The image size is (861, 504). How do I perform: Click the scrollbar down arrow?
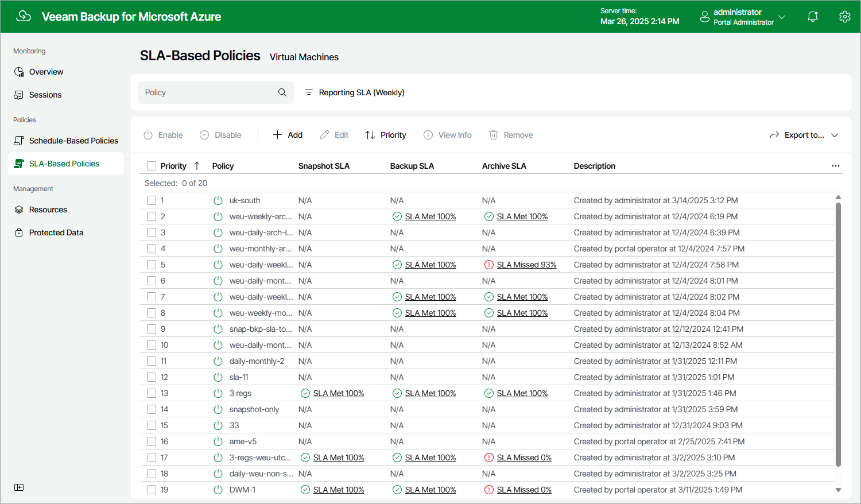(x=838, y=490)
